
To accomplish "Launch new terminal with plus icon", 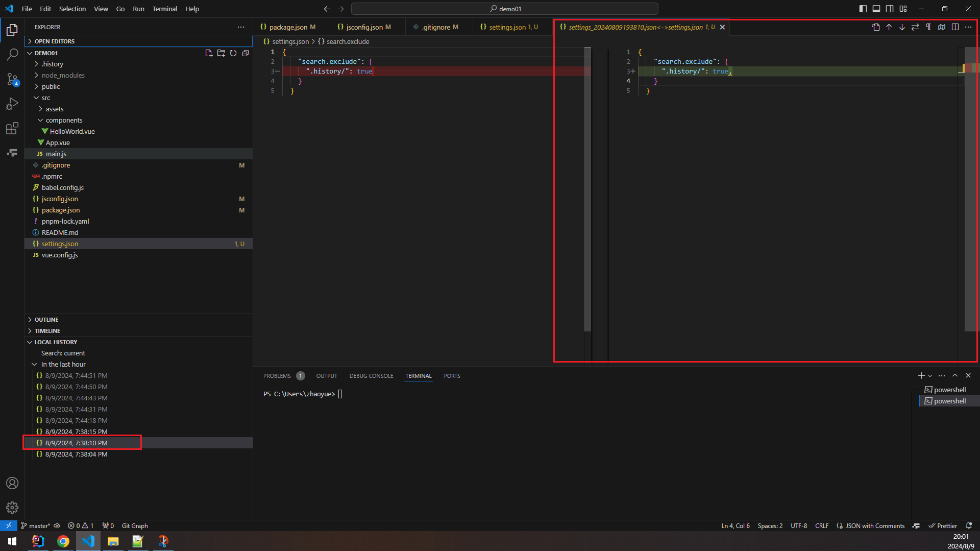I will click(x=921, y=376).
